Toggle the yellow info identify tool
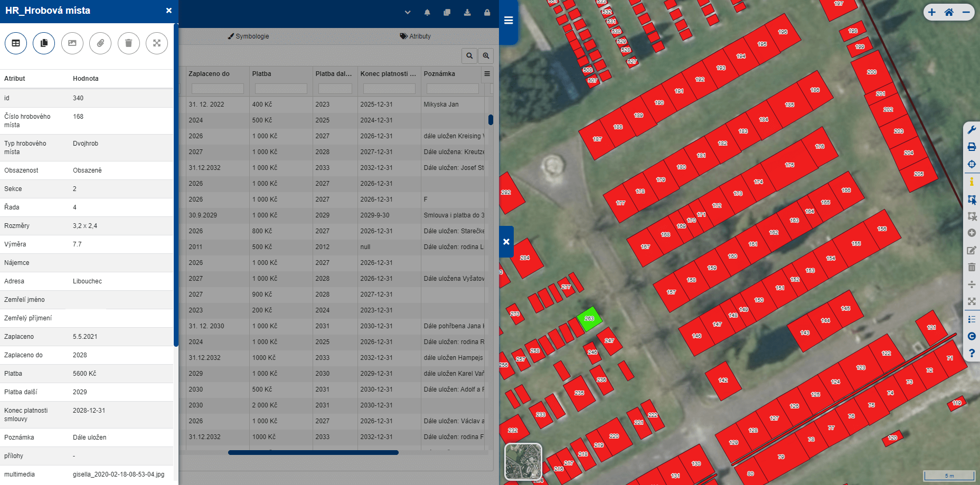The image size is (980, 485). (972, 182)
